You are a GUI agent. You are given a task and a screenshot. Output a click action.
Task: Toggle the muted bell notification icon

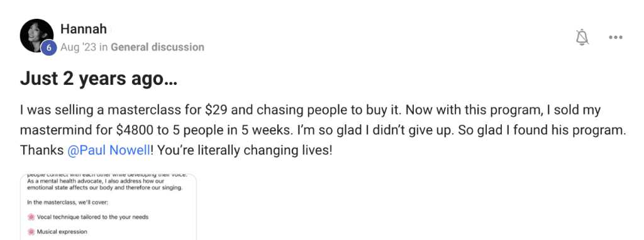click(582, 37)
